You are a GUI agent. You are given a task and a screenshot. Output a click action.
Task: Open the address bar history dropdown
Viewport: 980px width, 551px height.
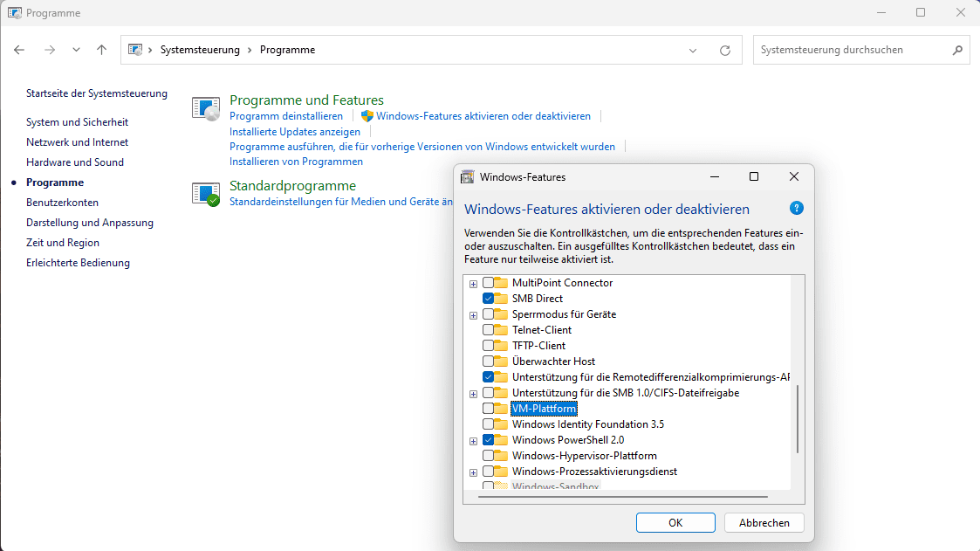point(693,51)
